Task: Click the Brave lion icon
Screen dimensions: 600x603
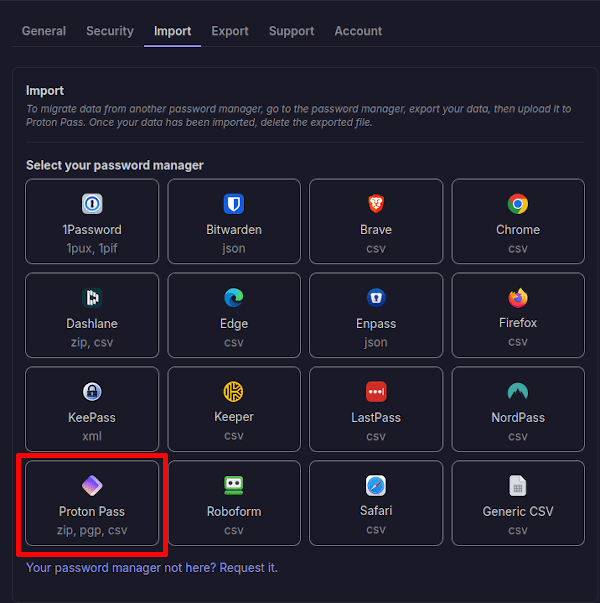Action: [376, 203]
